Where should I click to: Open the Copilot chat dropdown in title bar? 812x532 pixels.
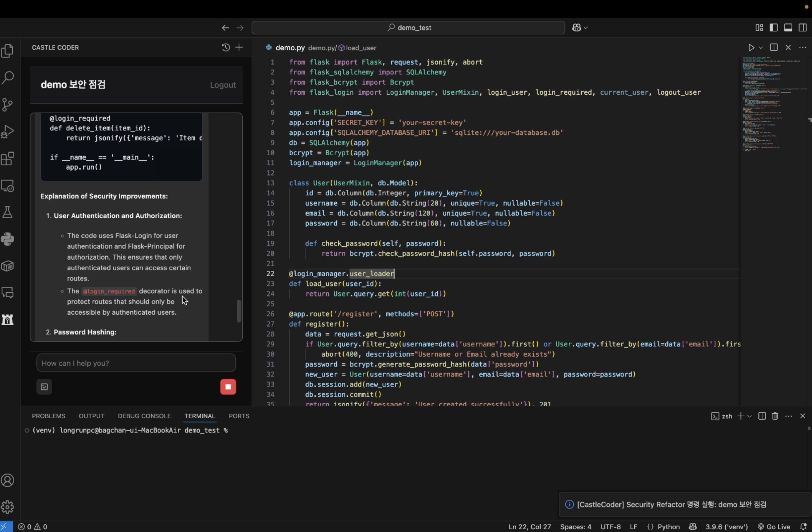586,28
